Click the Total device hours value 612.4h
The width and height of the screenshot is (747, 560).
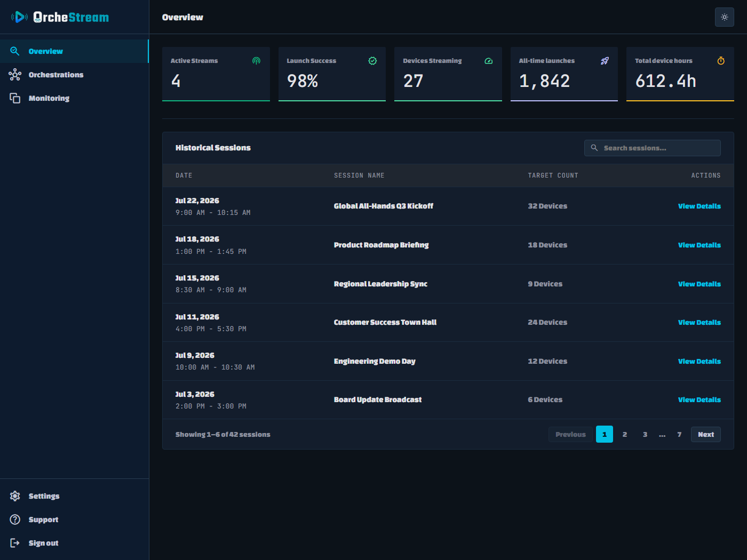pyautogui.click(x=666, y=81)
